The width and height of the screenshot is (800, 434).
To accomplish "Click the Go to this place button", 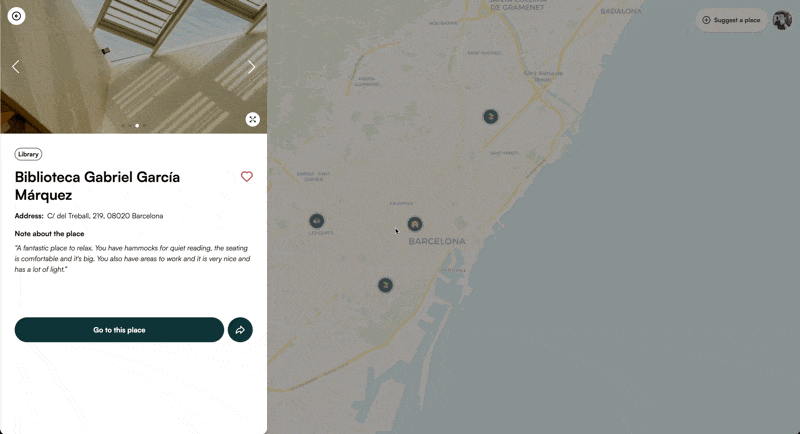I will click(x=119, y=330).
